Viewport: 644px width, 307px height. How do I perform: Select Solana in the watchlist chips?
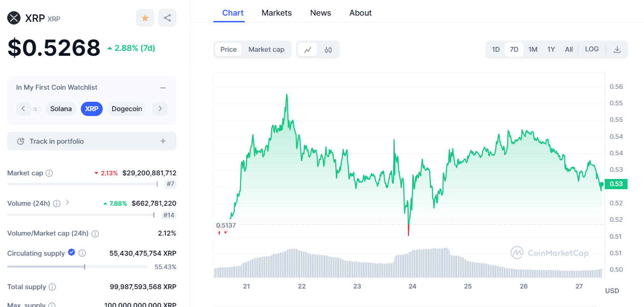tap(61, 109)
